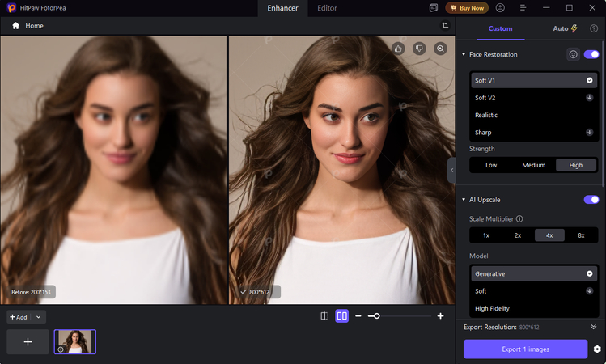Give a thumbs up on result

click(x=398, y=49)
